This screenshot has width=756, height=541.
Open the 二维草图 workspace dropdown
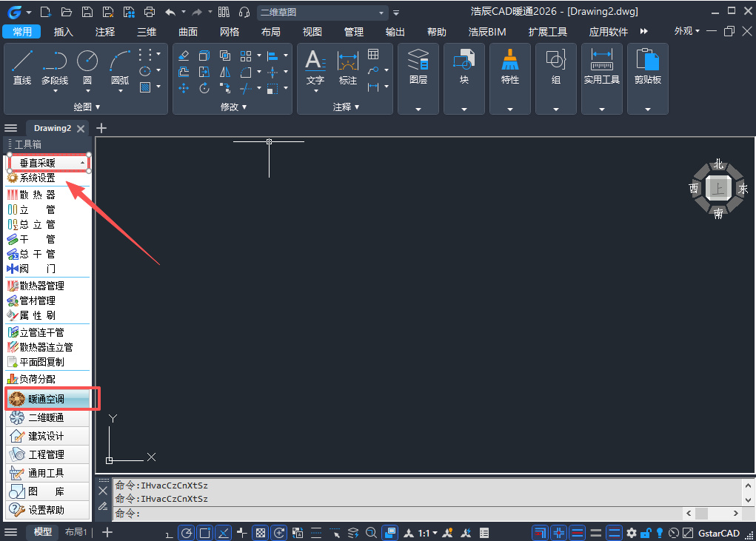[322, 13]
